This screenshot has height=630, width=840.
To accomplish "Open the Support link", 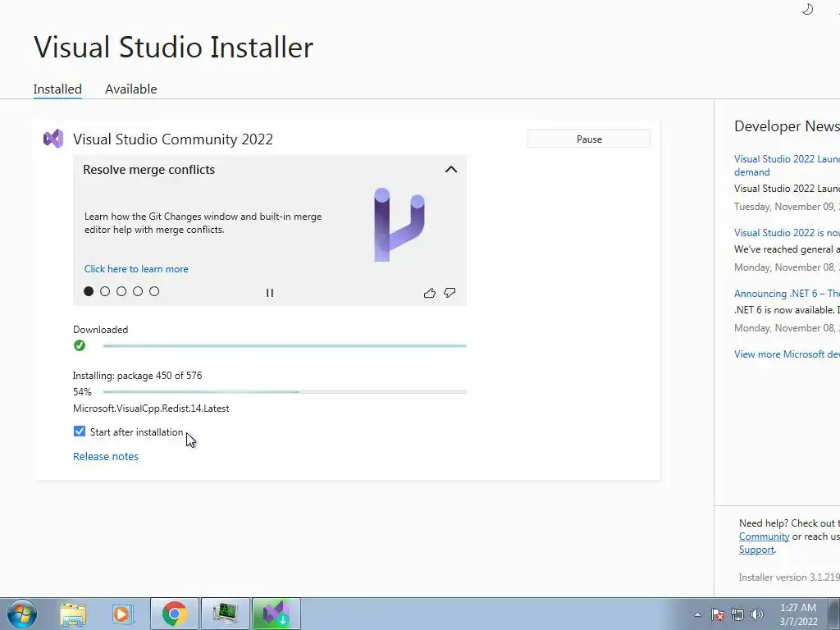I will [x=756, y=550].
